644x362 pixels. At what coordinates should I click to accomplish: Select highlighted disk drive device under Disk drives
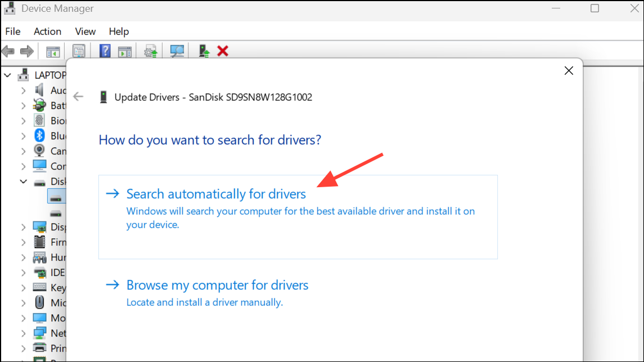point(56,196)
